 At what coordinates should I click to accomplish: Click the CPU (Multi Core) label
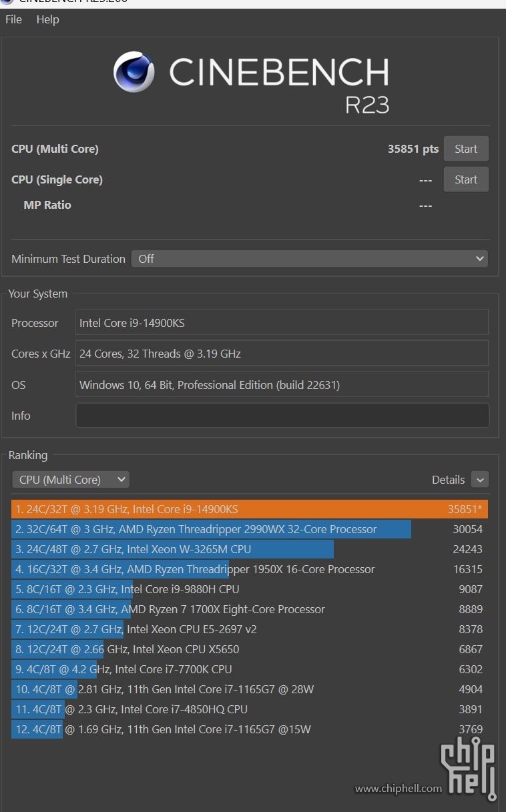(55, 149)
